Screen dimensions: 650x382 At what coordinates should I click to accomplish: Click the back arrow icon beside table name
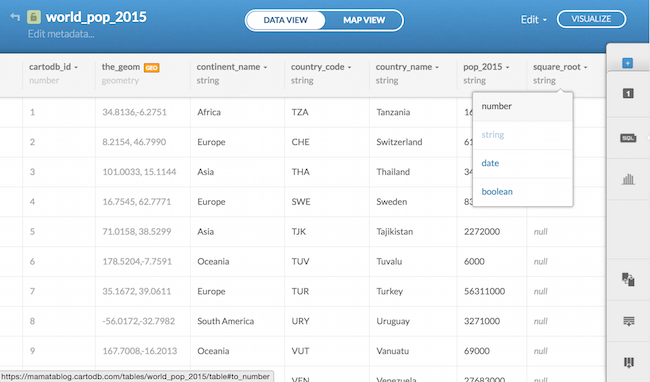click(x=15, y=17)
